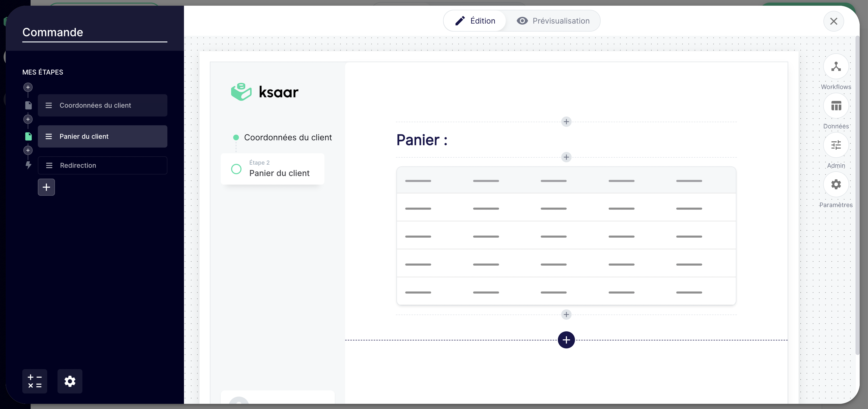Click drag handle of Coordonnées du client step

48,105
